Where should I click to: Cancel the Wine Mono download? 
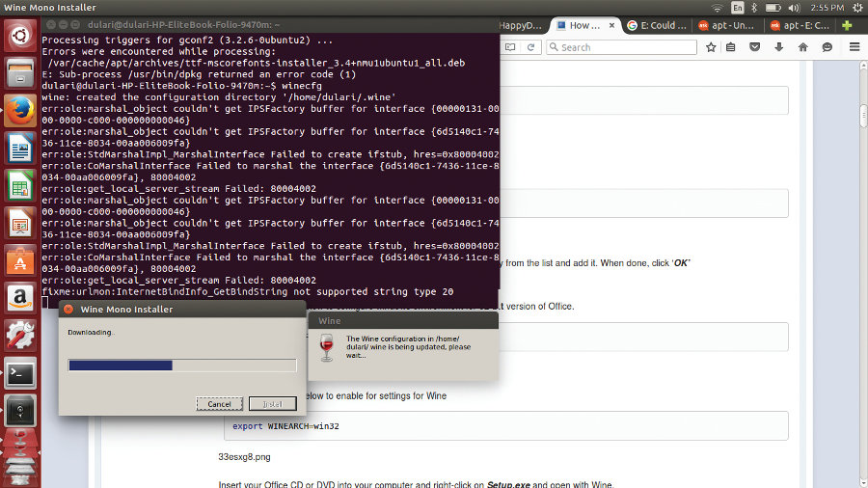coord(219,404)
